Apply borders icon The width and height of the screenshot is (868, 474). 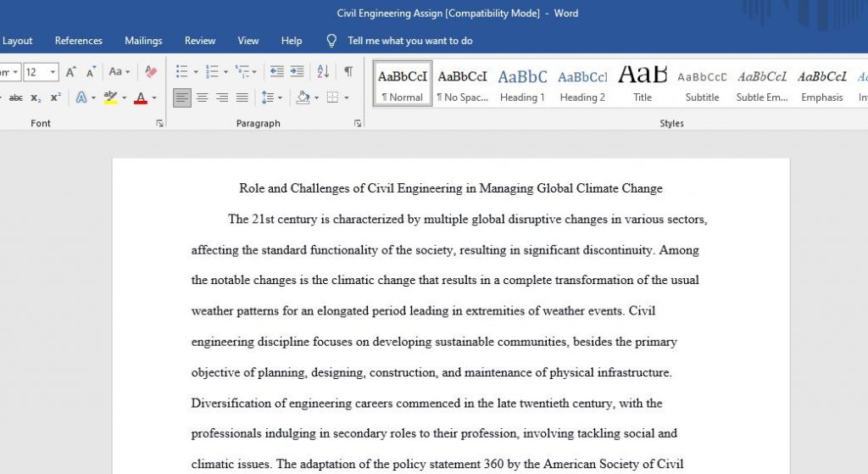pyautogui.click(x=332, y=98)
